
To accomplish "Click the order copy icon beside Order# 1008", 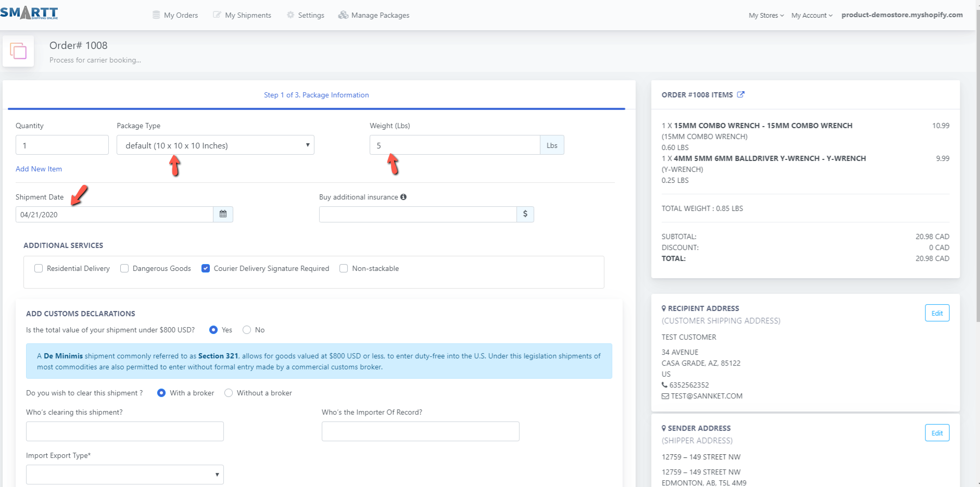I will pyautogui.click(x=18, y=51).
